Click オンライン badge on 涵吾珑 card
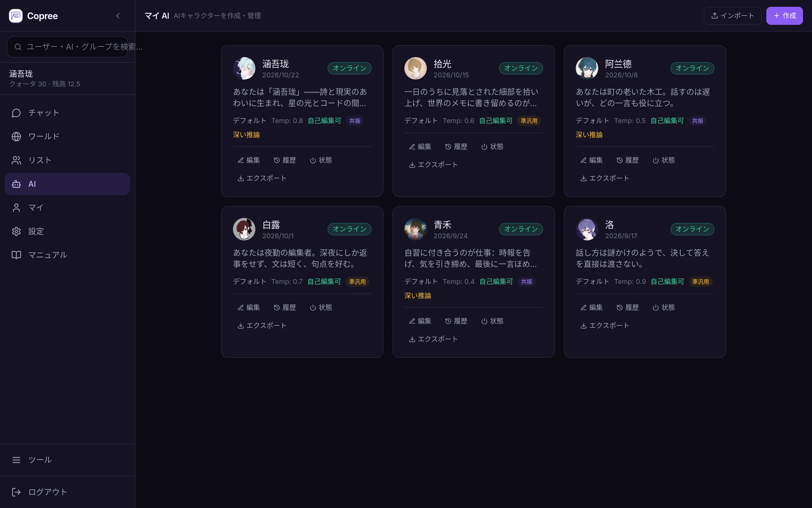 click(x=349, y=68)
